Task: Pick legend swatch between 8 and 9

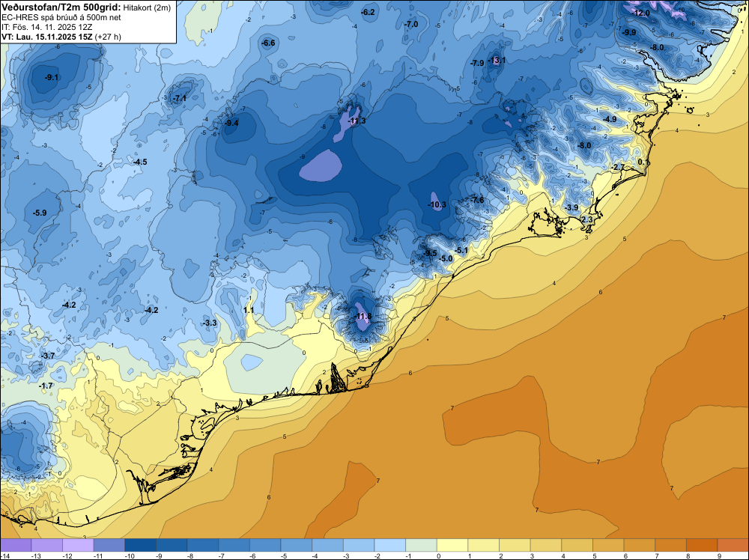Action: 702,545
